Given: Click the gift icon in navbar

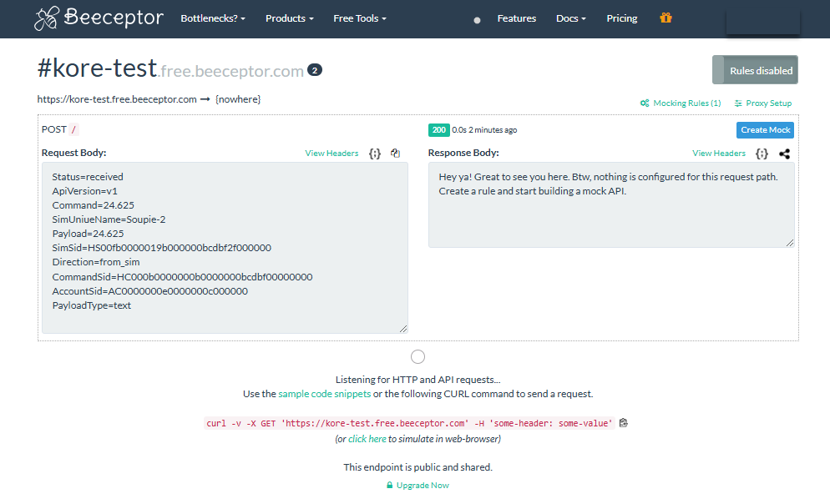Looking at the screenshot, I should pyautogui.click(x=666, y=18).
